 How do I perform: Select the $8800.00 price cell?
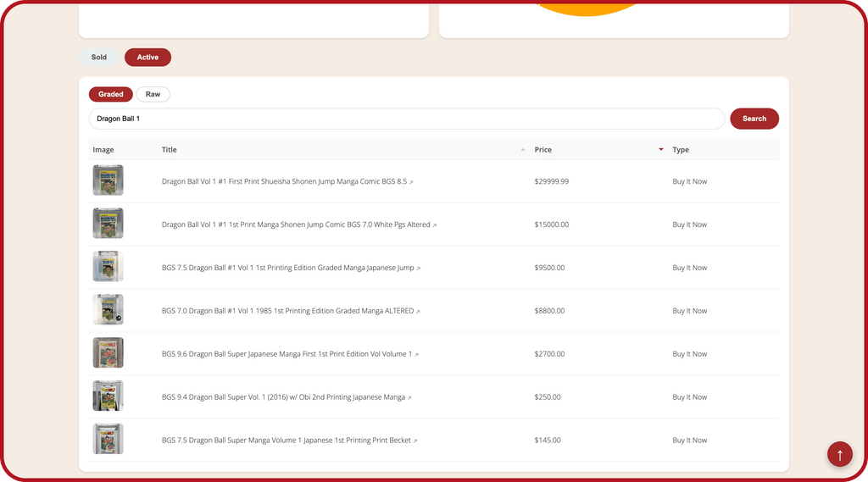coord(549,311)
